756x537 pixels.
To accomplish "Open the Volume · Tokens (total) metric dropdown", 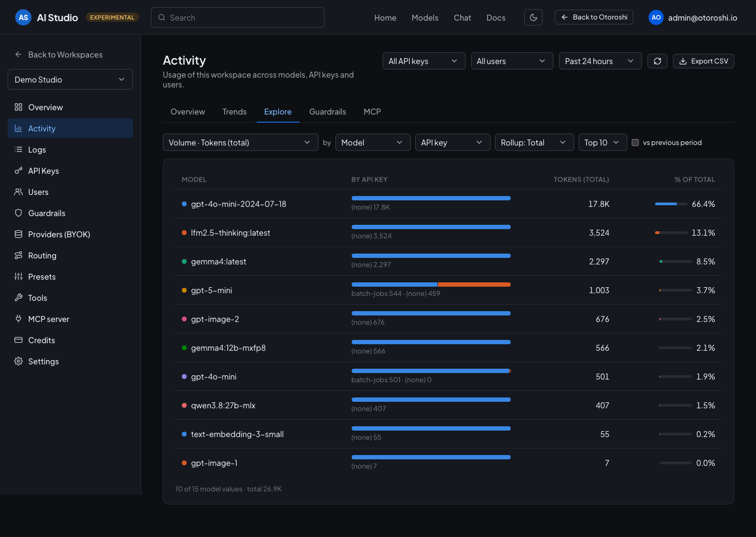I will coord(240,142).
